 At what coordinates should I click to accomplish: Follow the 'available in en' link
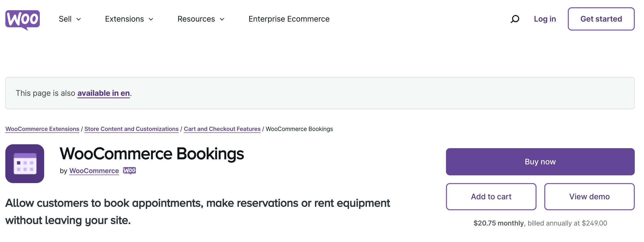tap(104, 93)
